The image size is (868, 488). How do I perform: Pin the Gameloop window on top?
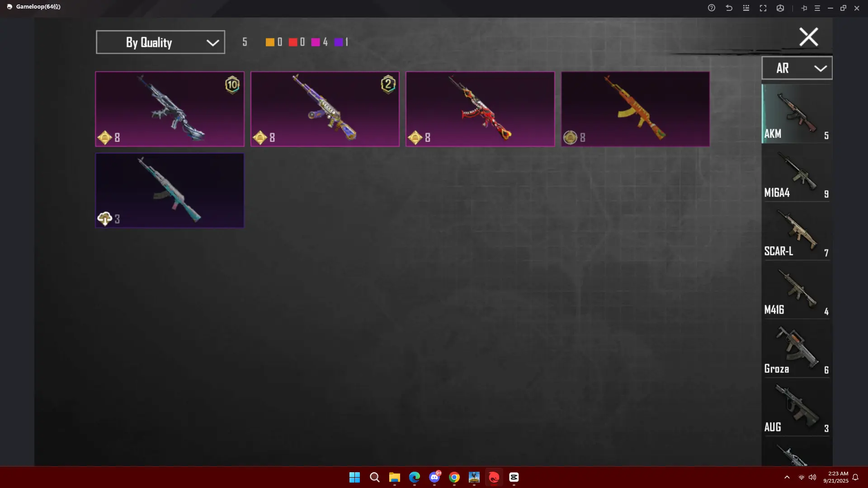point(804,8)
